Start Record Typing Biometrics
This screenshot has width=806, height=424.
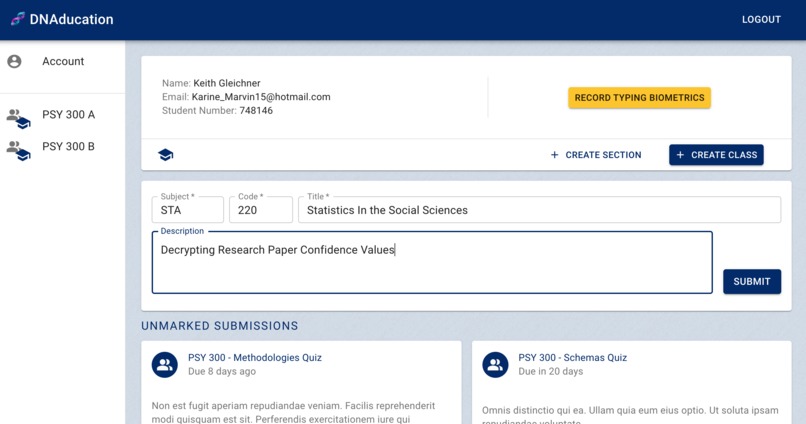click(x=639, y=98)
